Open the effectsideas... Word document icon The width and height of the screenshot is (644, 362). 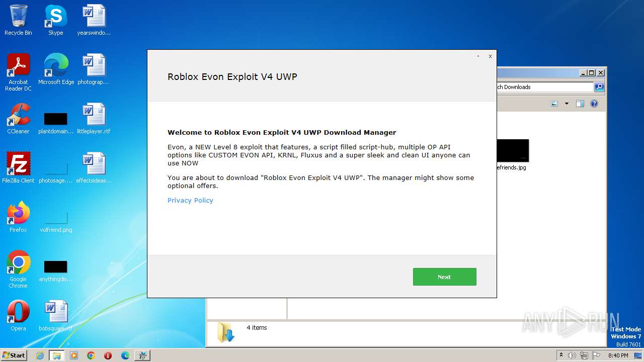94,168
